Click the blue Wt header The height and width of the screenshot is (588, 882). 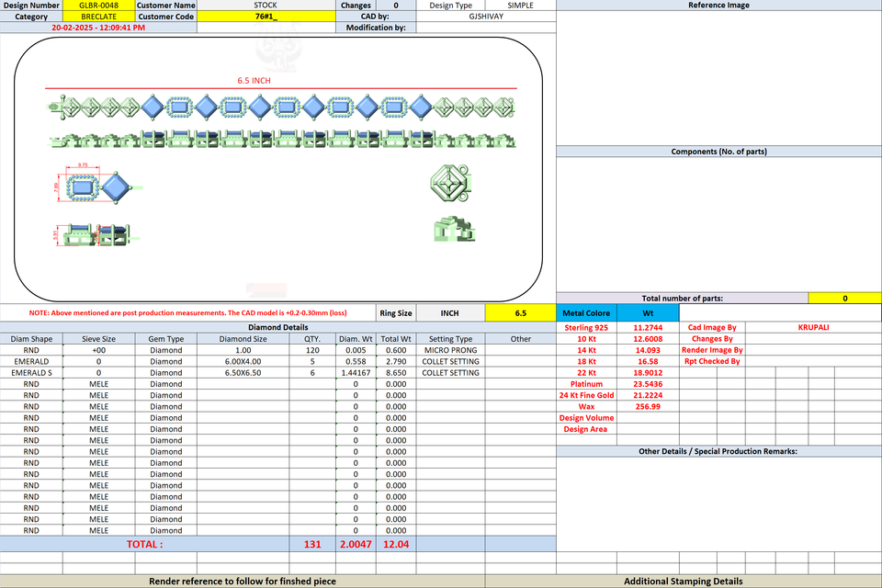[x=648, y=313]
